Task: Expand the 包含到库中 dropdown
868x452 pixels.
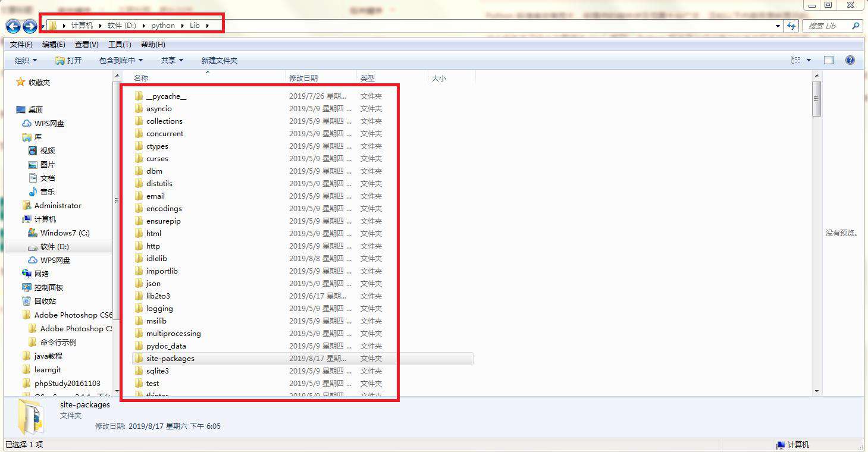Action: pos(121,60)
